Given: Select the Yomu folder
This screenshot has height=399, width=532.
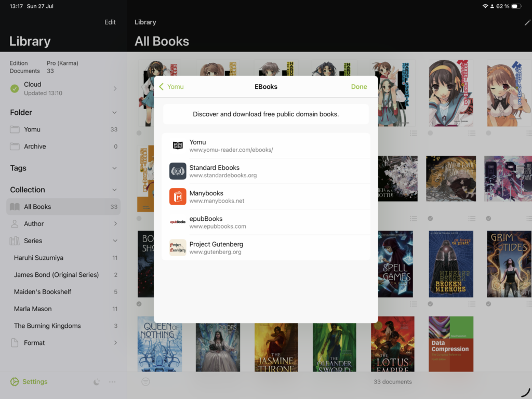Looking at the screenshot, I should pyautogui.click(x=63, y=129).
